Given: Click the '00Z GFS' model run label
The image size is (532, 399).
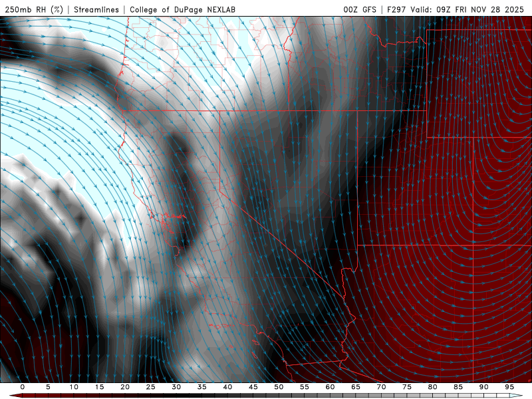Looking at the screenshot, I should (x=360, y=10).
